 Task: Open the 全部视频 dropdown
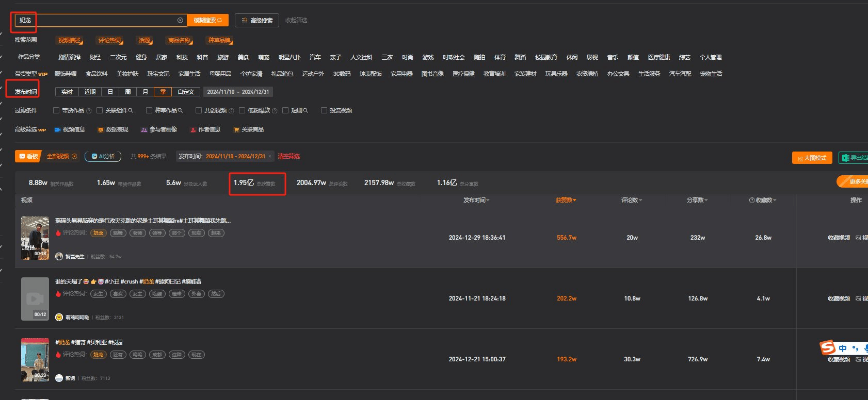74,156
